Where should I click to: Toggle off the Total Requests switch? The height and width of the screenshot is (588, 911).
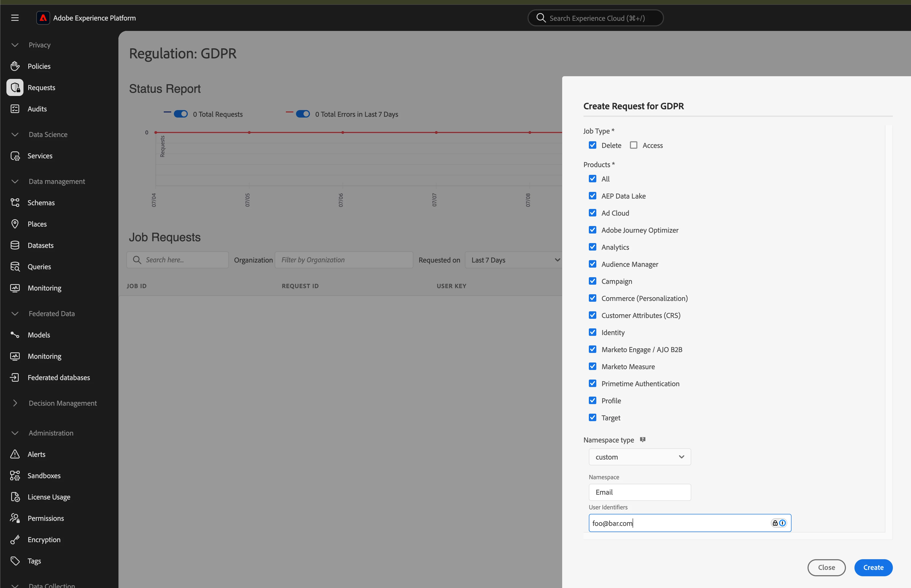pyautogui.click(x=181, y=114)
